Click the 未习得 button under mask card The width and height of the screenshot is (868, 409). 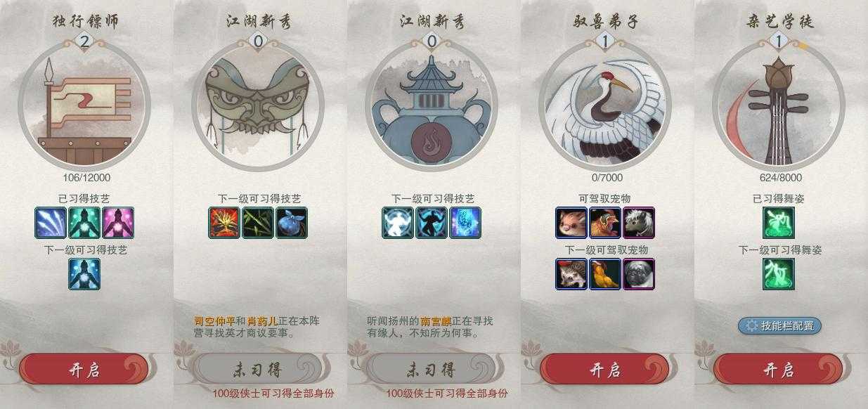pos(257,370)
